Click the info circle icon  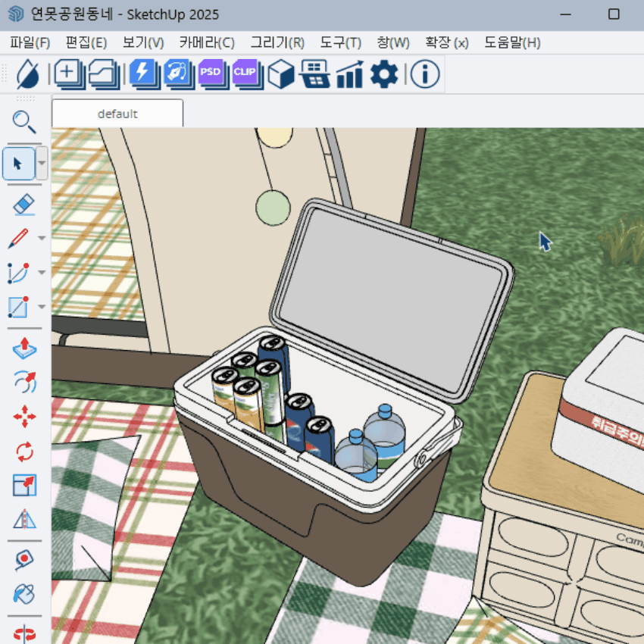(x=426, y=74)
